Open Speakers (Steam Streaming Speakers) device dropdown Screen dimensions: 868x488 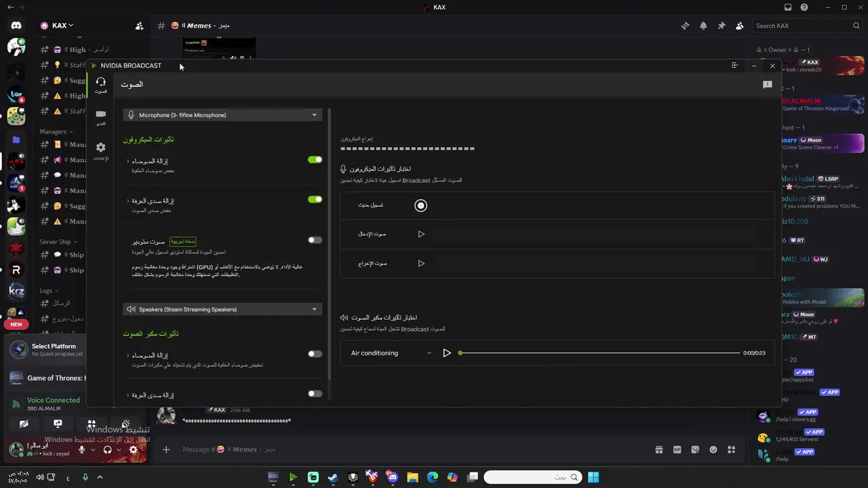pyautogui.click(x=222, y=309)
